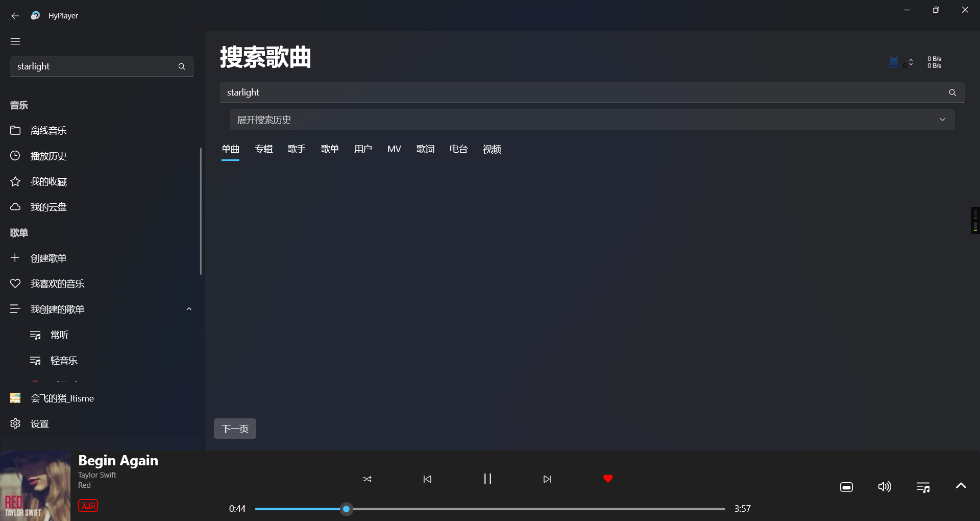Create a new playlist via 创建歌单

(x=48, y=258)
